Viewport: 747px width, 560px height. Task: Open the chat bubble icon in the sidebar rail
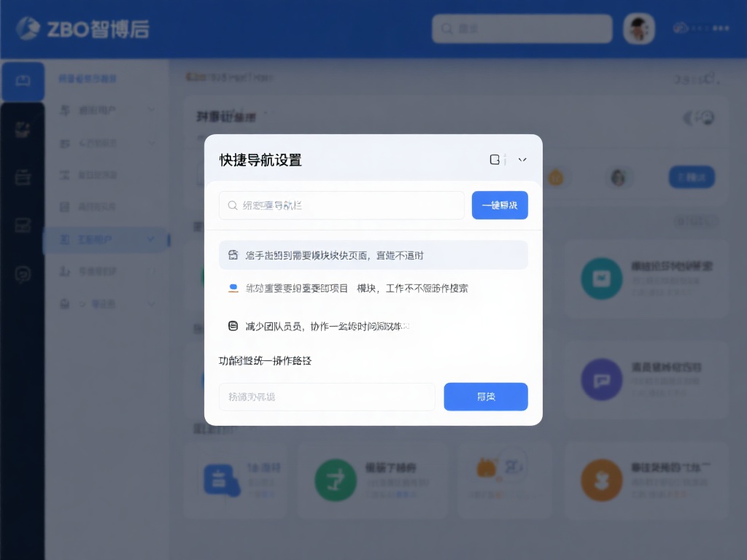coord(22,273)
